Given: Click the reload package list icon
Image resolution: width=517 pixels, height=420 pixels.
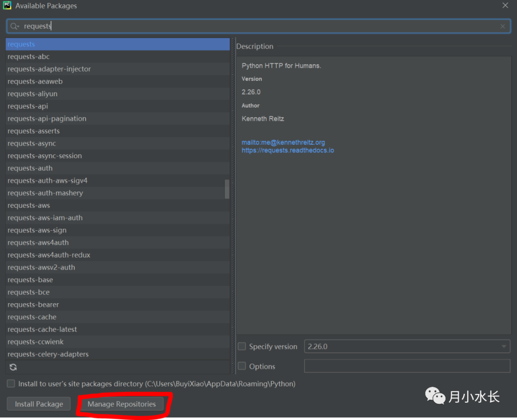Looking at the screenshot, I should (13, 367).
